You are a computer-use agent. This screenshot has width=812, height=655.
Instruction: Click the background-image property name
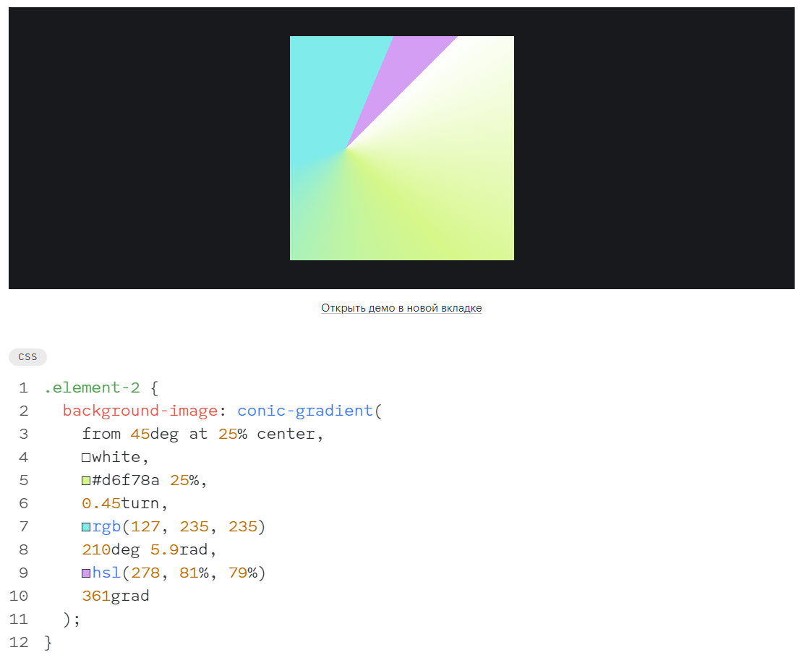[x=140, y=411]
